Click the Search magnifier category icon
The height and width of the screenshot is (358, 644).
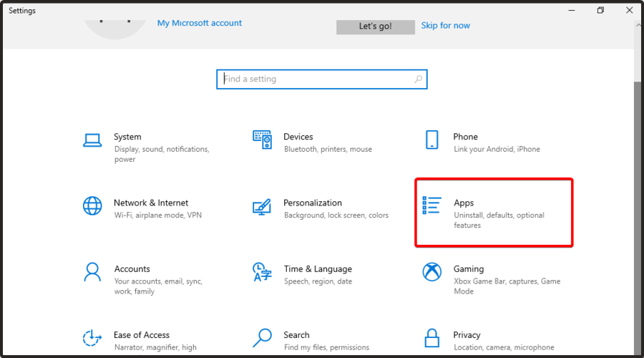point(262,338)
